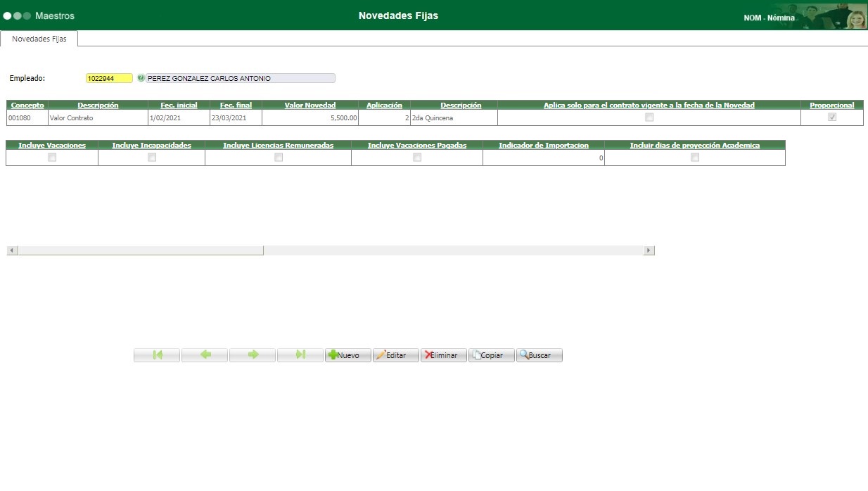Click the Incluye Licencias Remuneradas header
This screenshot has width=868, height=491.
click(x=279, y=145)
